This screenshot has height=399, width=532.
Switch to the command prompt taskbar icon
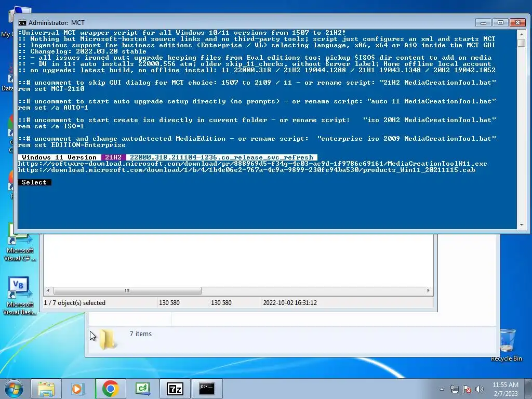click(x=207, y=389)
